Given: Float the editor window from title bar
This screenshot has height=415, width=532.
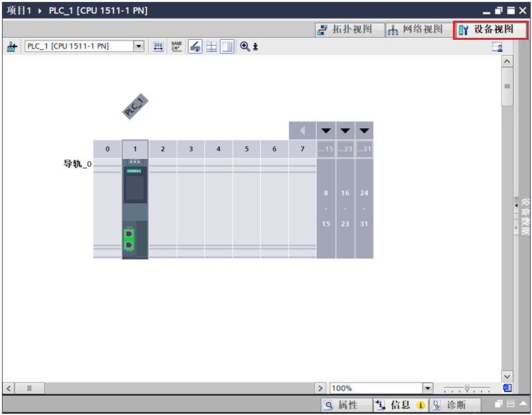Looking at the screenshot, I should 499,11.
